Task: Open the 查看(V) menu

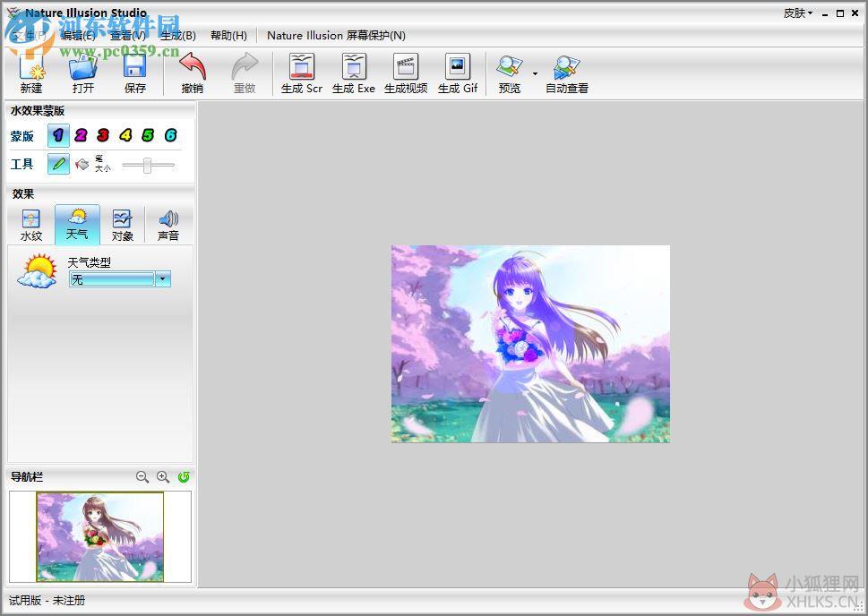Action: click(x=128, y=36)
